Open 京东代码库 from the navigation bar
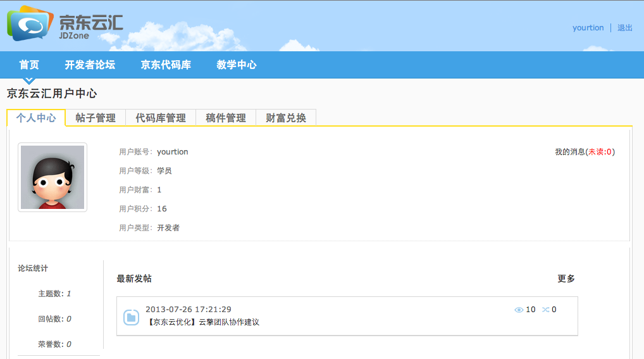Screen dimensions: 644x359 coord(166,65)
